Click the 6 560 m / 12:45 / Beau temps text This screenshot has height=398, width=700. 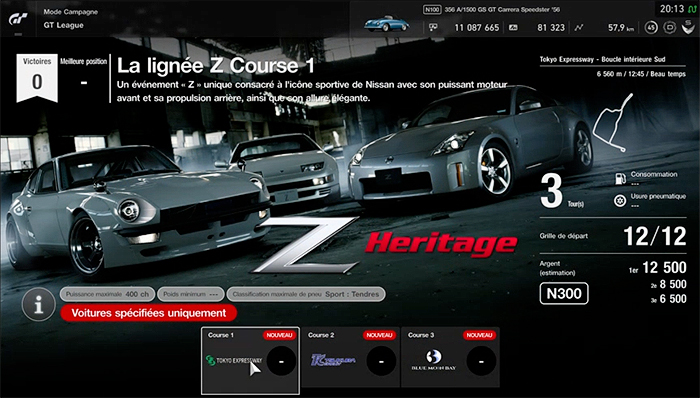click(x=641, y=74)
